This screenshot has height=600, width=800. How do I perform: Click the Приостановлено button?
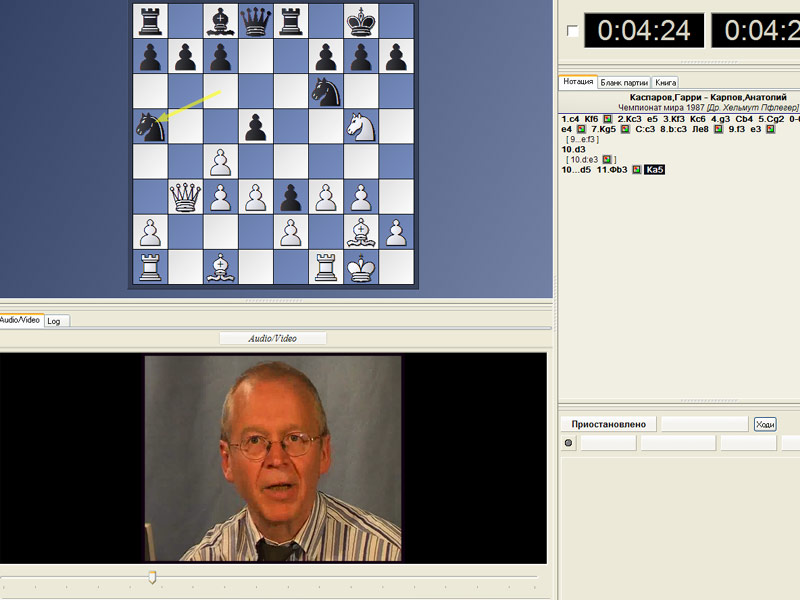coord(607,424)
